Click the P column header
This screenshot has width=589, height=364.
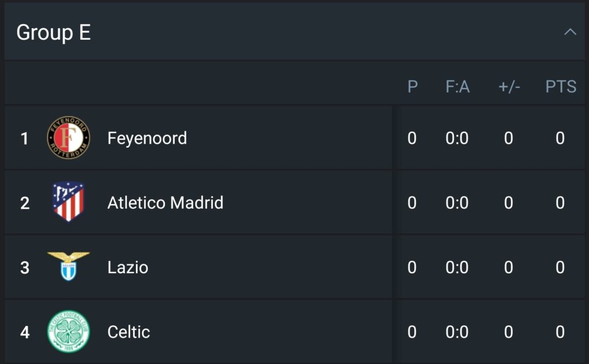412,87
